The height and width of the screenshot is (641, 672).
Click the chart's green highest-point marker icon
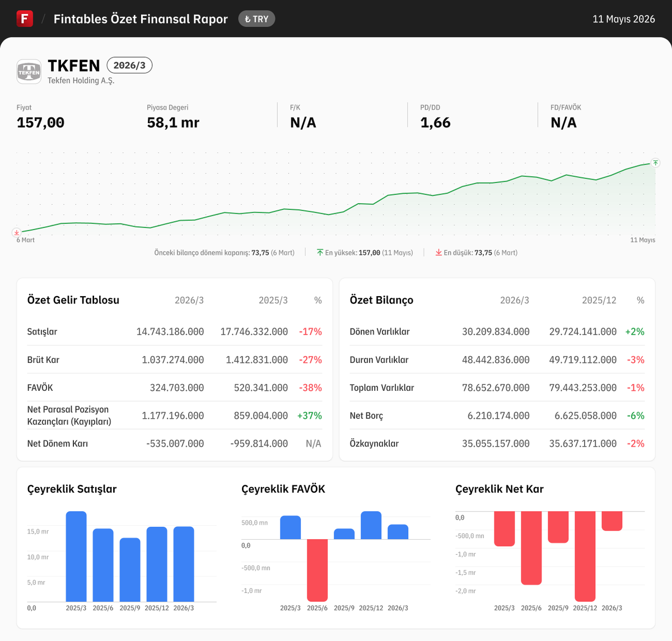[x=655, y=163]
